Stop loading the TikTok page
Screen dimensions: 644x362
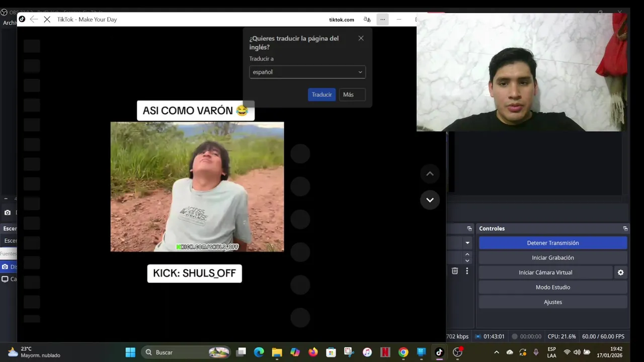(x=47, y=19)
